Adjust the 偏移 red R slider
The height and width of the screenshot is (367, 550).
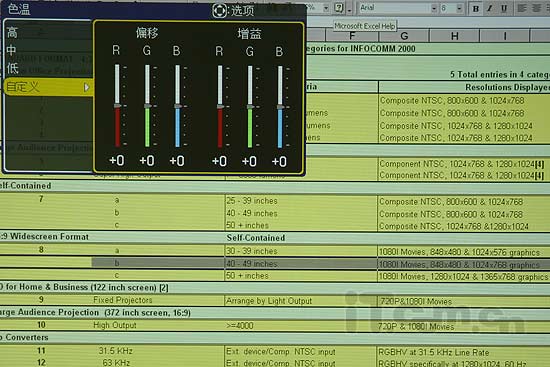coord(117,106)
